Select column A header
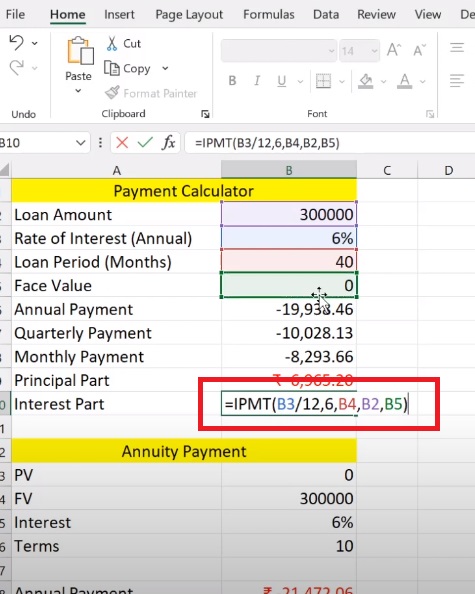Viewport: 475px width, 594px height. pos(116,170)
